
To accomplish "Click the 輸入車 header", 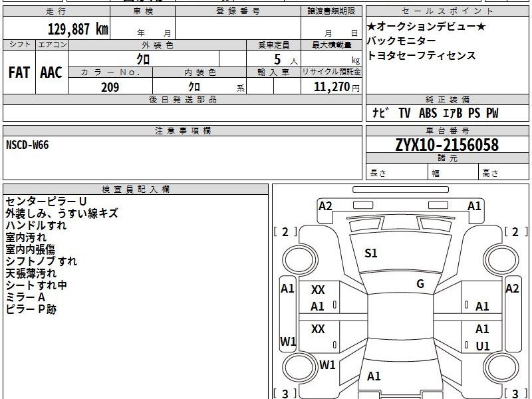I will click(x=273, y=72).
